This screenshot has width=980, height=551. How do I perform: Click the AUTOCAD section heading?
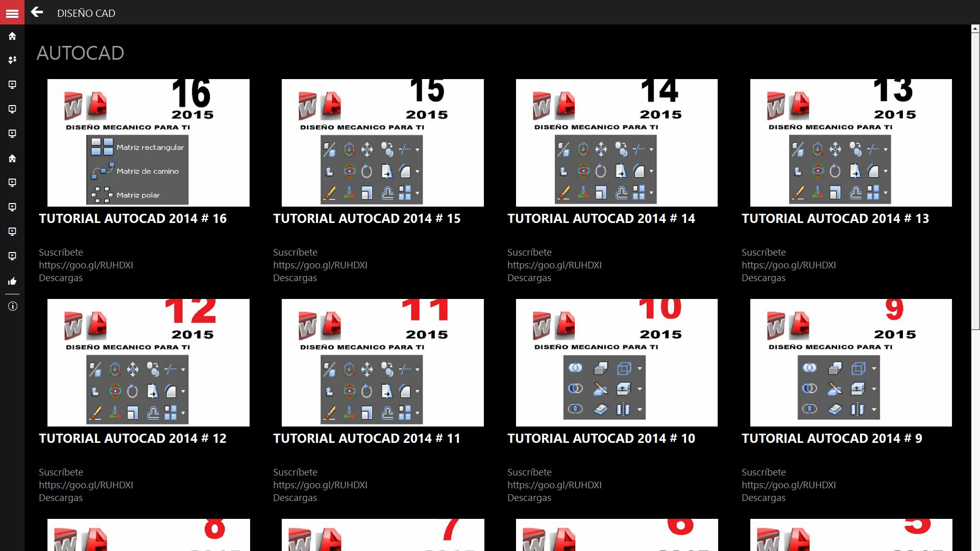click(x=80, y=53)
